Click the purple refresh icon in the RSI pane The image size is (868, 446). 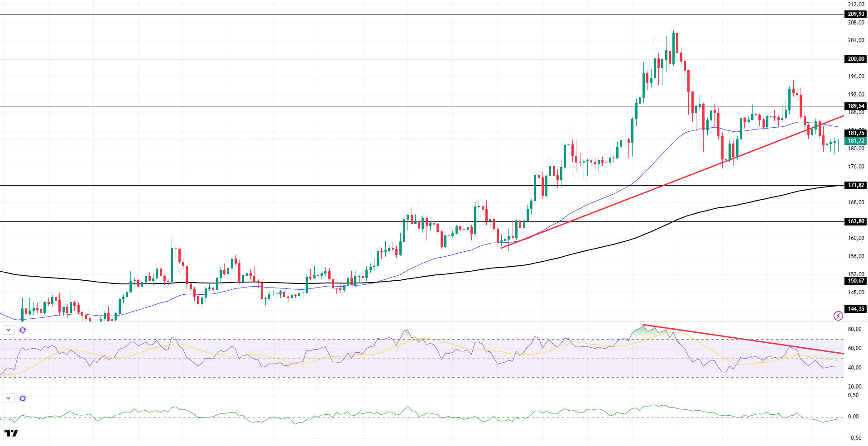pyautogui.click(x=23, y=330)
